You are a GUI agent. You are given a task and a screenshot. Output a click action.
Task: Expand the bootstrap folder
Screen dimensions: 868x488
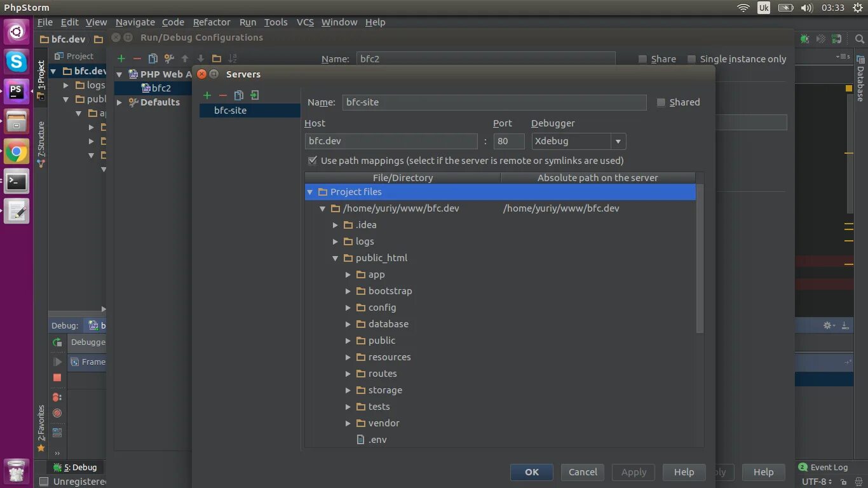click(x=348, y=291)
